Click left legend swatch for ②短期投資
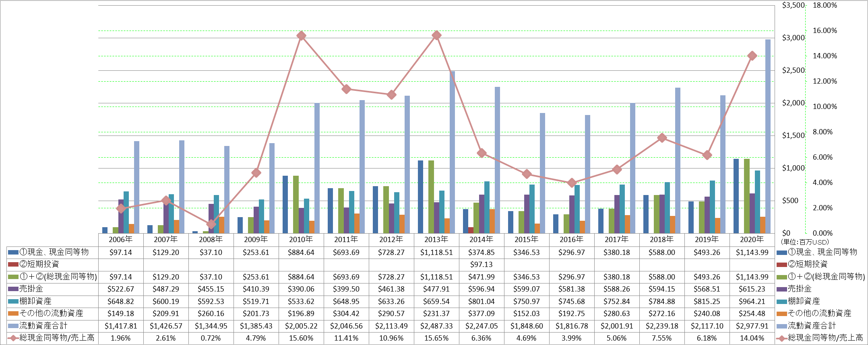Screen dimensions: 868x345 (13, 265)
